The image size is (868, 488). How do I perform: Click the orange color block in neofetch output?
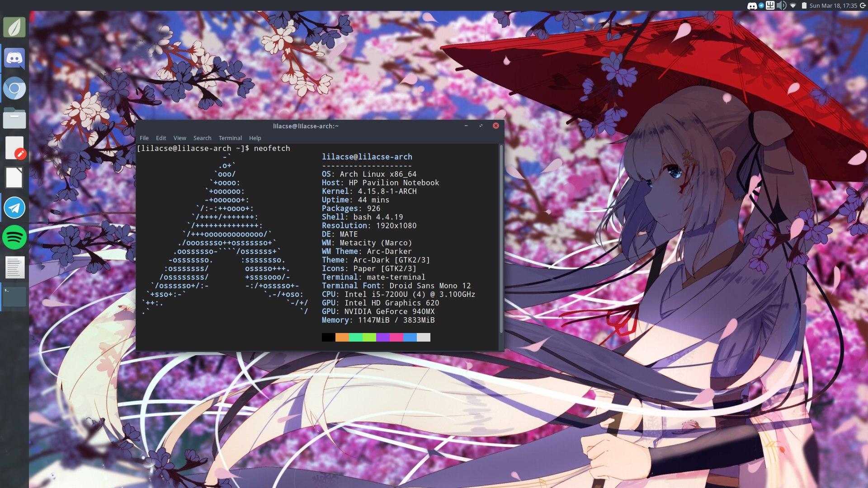click(x=342, y=337)
